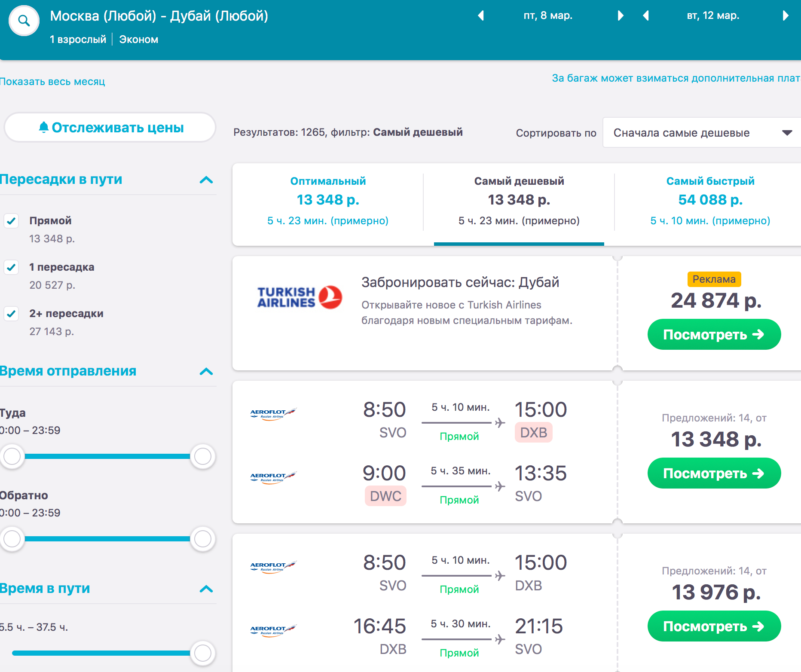
Task: Click Посмотреть for Turkish Airlines ad
Action: coord(714,334)
